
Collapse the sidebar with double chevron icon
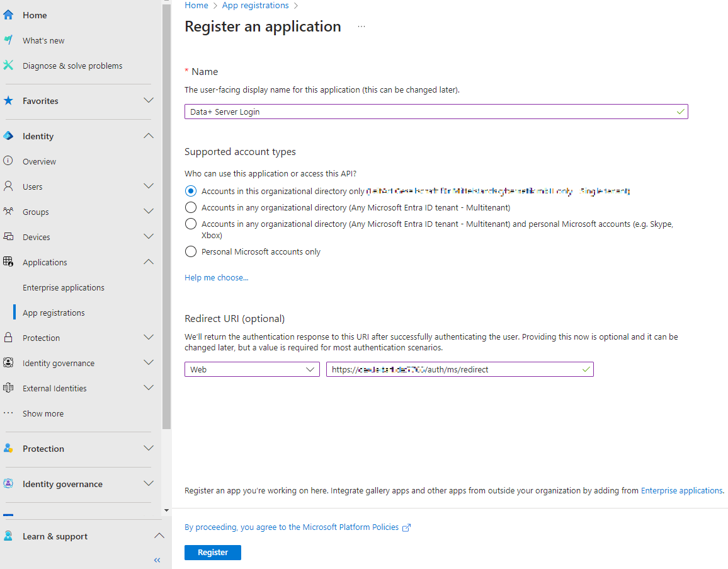(157, 560)
